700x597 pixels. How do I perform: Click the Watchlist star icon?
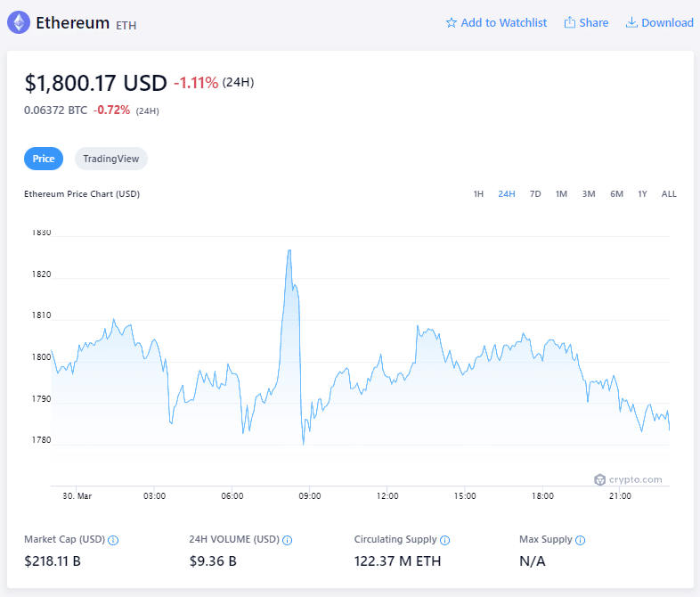click(452, 23)
